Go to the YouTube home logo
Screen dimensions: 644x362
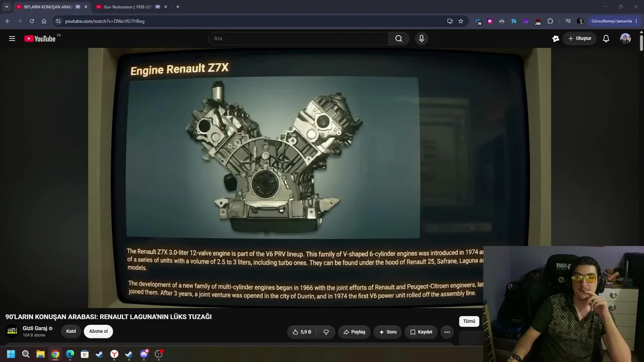click(40, 39)
